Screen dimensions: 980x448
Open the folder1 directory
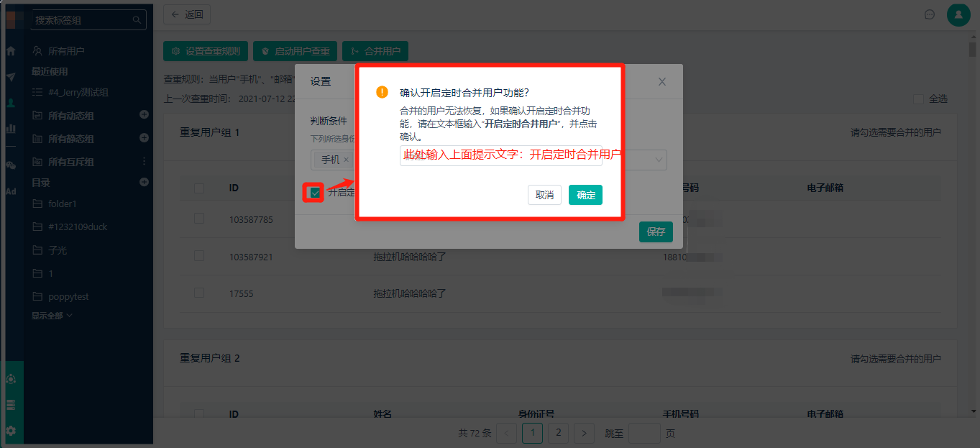coord(55,204)
